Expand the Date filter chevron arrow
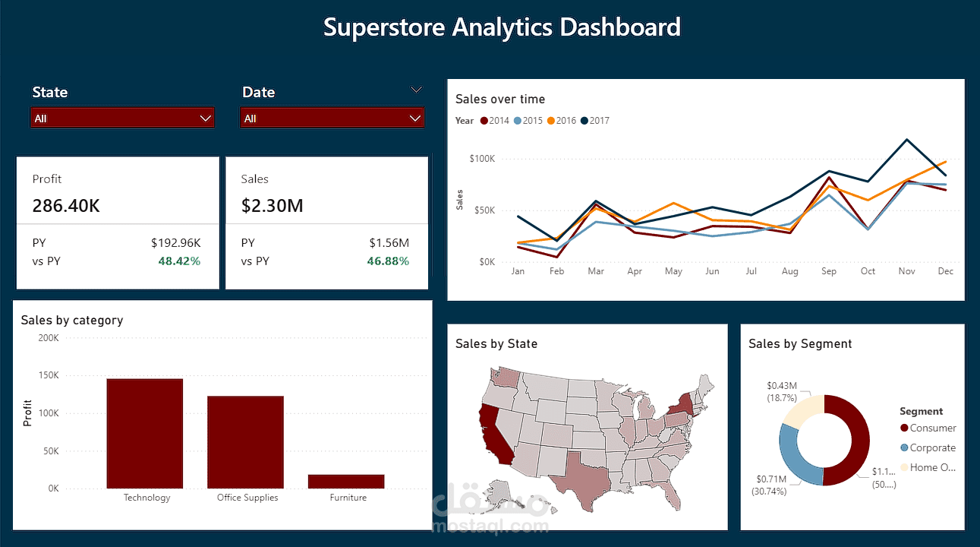Viewport: 980px width, 547px height. pyautogui.click(x=416, y=90)
